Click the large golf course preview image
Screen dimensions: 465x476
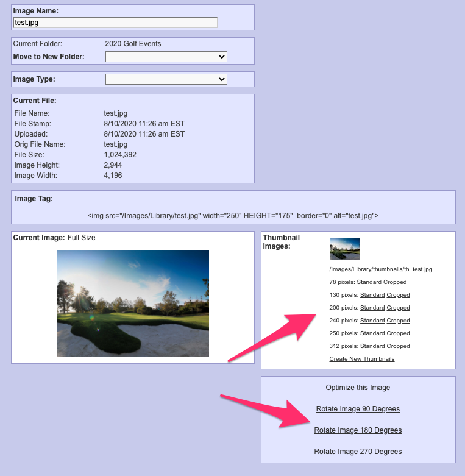(x=133, y=303)
